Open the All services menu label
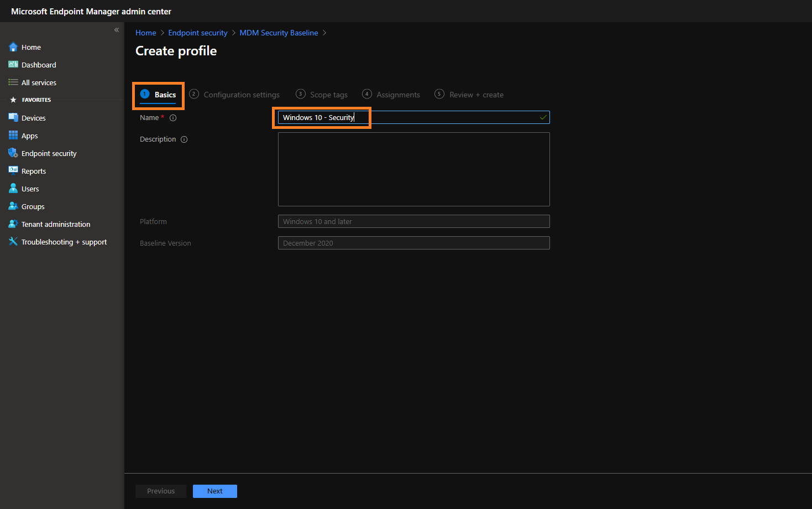The width and height of the screenshot is (812, 509). click(39, 82)
